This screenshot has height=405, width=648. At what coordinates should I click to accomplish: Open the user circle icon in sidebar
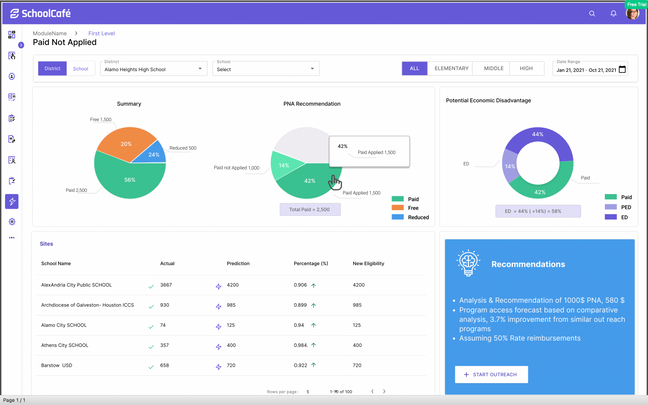pyautogui.click(x=12, y=76)
